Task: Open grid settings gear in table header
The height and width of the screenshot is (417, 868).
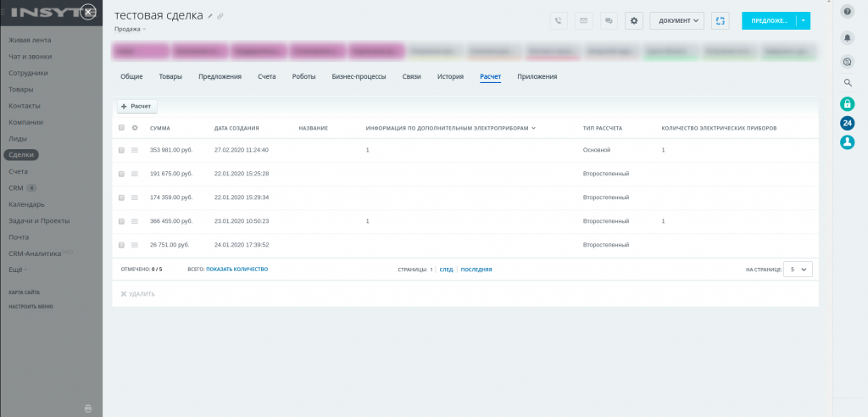Action: click(135, 128)
